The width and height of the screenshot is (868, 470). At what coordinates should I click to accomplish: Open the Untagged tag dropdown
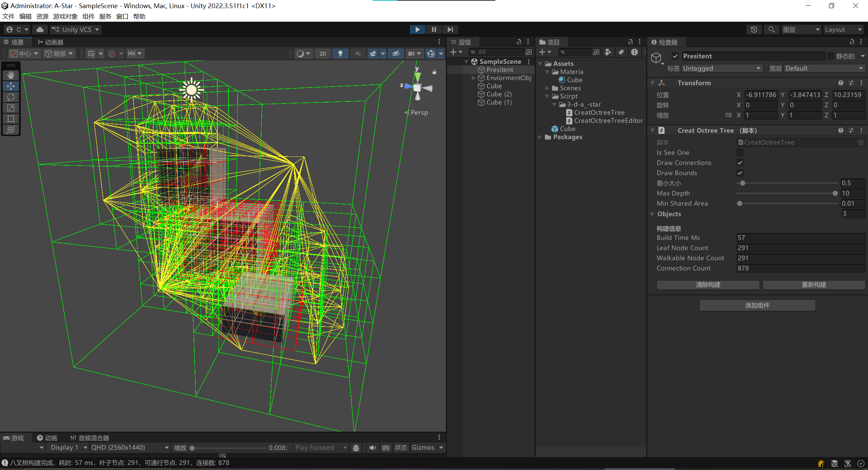(x=722, y=69)
